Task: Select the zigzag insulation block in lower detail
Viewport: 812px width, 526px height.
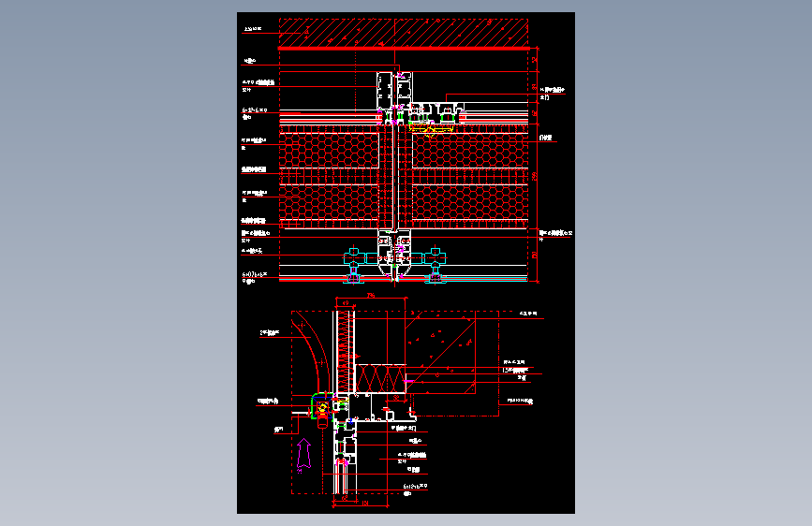Action: click(380, 378)
